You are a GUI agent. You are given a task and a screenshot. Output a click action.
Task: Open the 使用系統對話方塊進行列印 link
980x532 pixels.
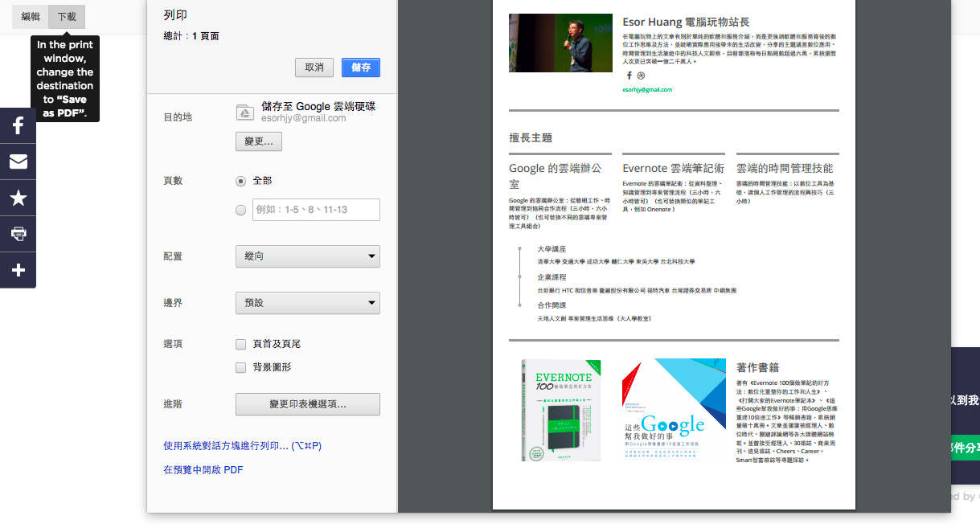coord(243,445)
